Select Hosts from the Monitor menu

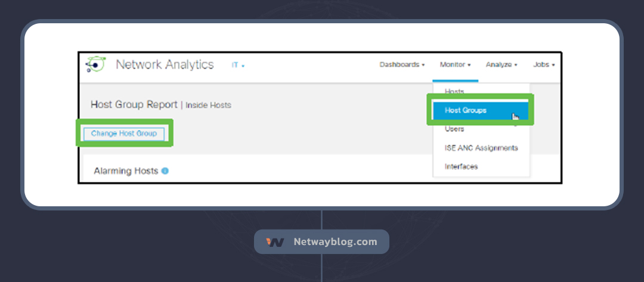(454, 91)
